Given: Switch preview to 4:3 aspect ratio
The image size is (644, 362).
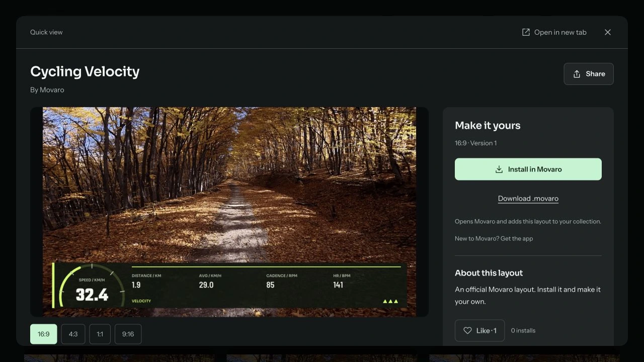Looking at the screenshot, I should 73,334.
